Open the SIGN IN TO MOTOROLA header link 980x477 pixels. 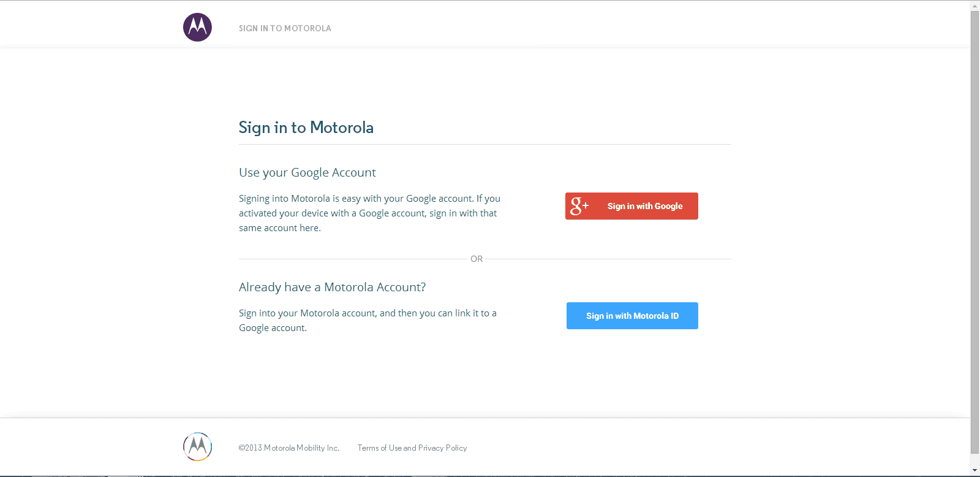(x=285, y=28)
